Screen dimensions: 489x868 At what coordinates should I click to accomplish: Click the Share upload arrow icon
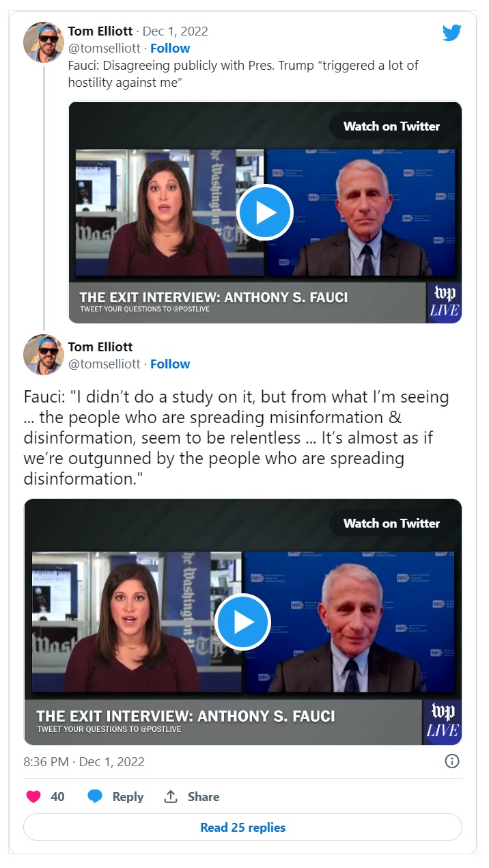pyautogui.click(x=170, y=796)
